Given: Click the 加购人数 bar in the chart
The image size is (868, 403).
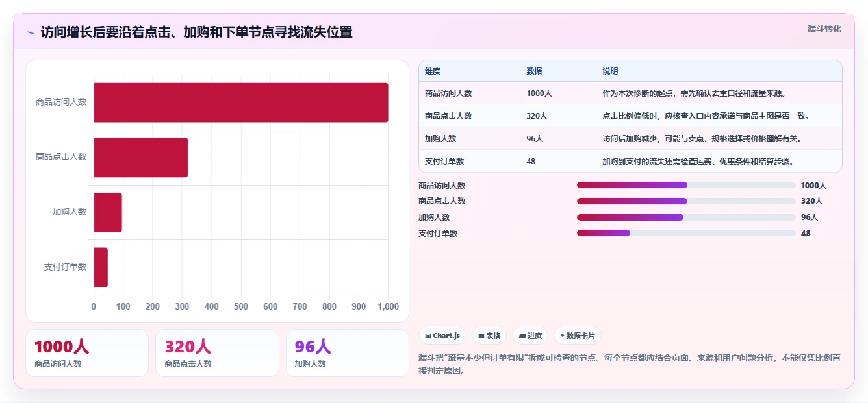Looking at the screenshot, I should pyautogui.click(x=108, y=212).
